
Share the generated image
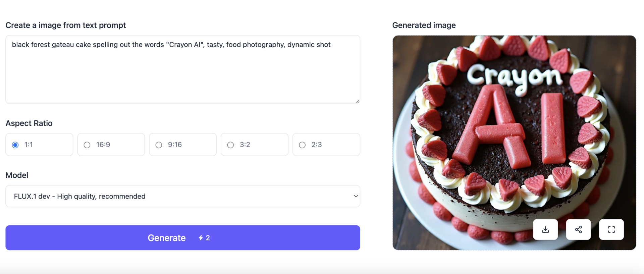[578, 229]
